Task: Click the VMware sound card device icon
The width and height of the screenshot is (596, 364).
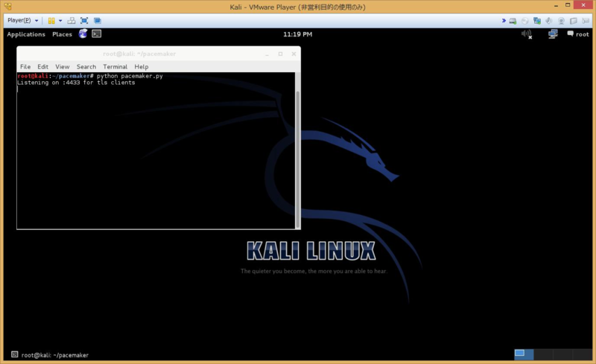Action: (549, 21)
